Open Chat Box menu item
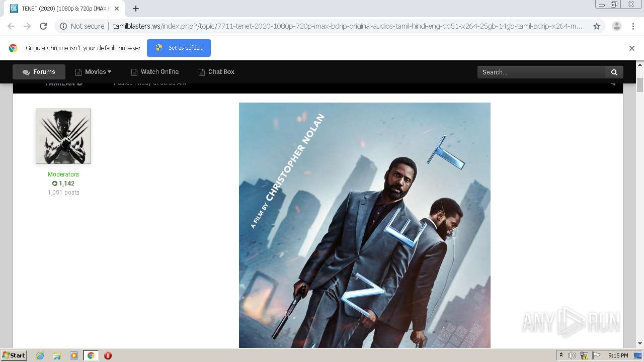The width and height of the screenshot is (644, 362). click(x=216, y=72)
